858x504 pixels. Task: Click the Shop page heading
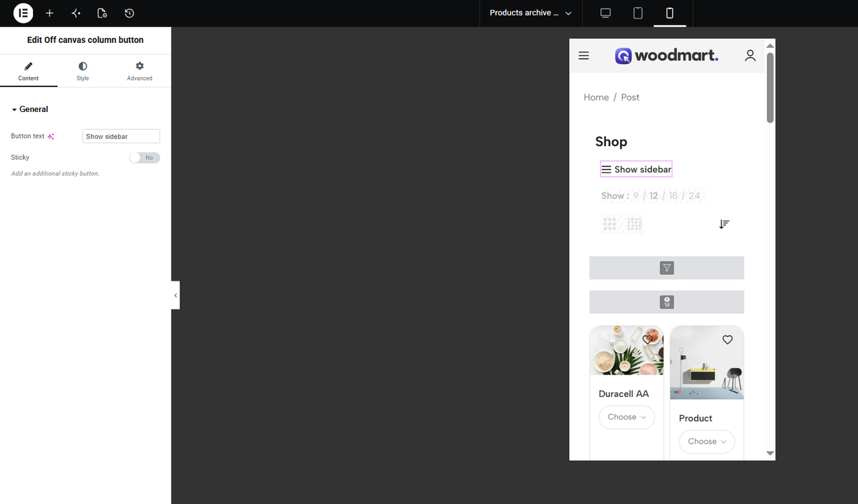[611, 141]
